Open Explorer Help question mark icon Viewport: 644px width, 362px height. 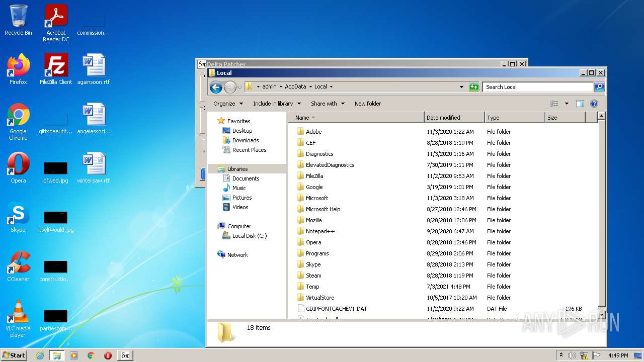(594, 104)
